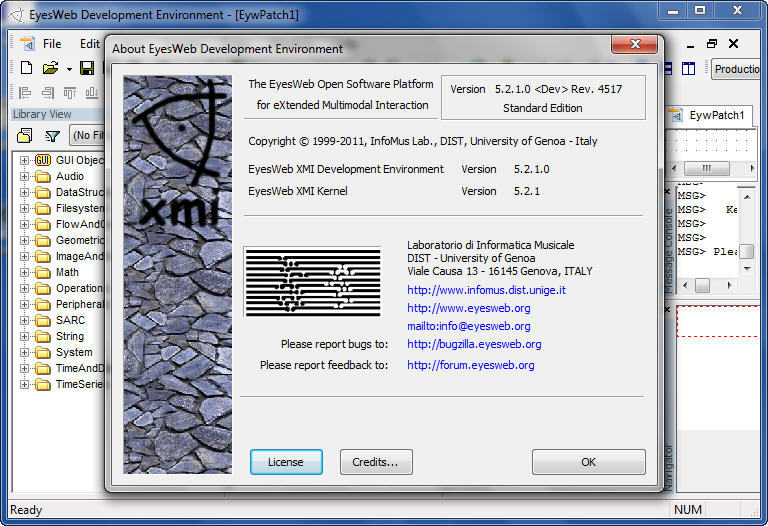Click the funnel filter icon in Library View
Screen dimensions: 768x526
(x=52, y=136)
